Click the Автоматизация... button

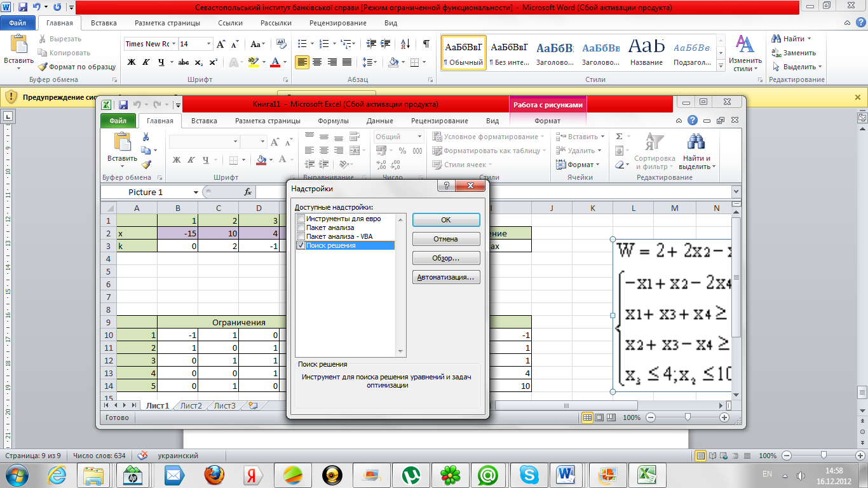point(446,278)
